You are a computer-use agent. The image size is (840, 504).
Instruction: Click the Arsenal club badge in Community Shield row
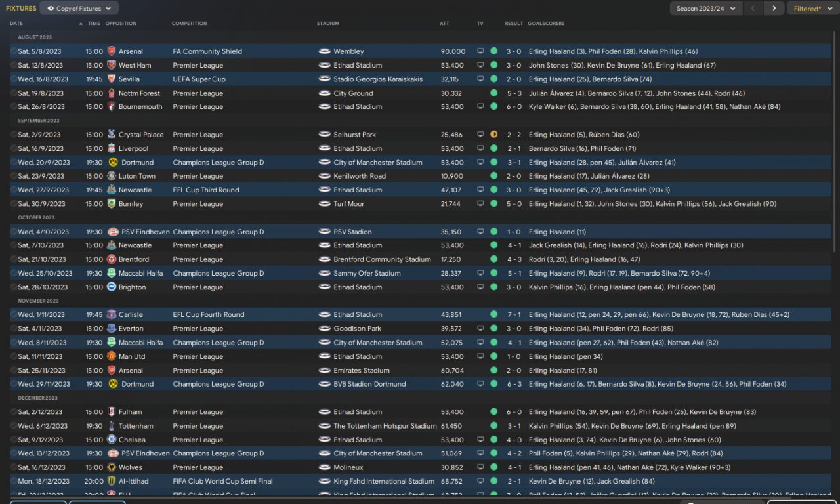112,51
